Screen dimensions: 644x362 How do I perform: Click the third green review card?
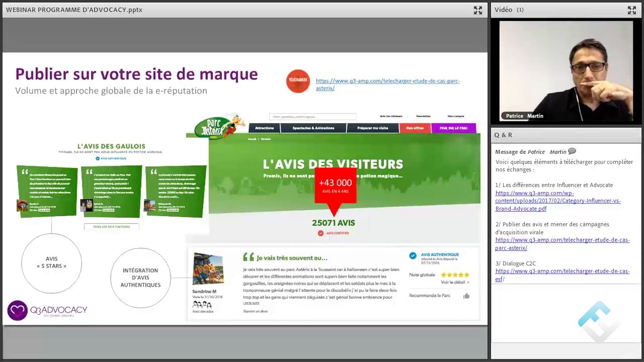[x=176, y=191]
